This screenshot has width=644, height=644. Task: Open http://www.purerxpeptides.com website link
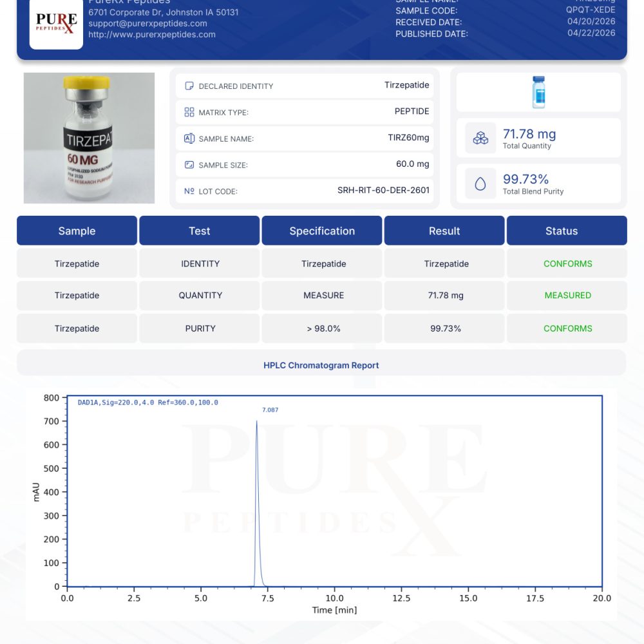pyautogui.click(x=151, y=35)
